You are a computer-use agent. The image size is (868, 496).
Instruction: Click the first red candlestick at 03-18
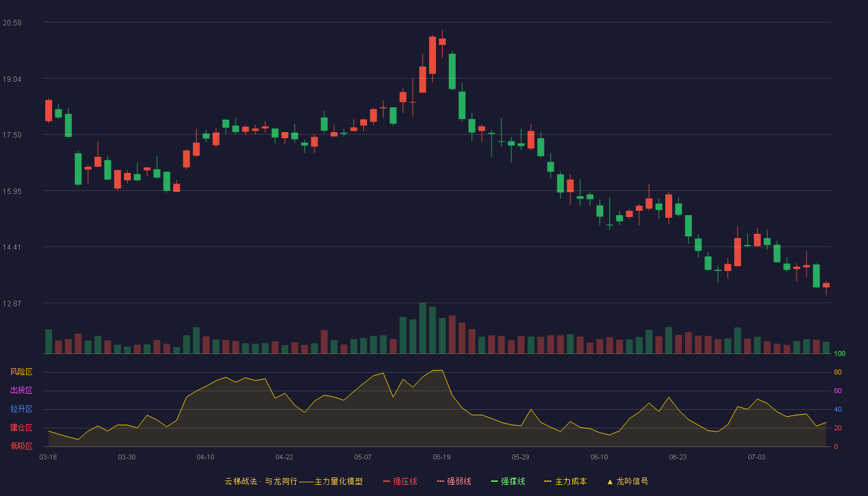(48, 110)
